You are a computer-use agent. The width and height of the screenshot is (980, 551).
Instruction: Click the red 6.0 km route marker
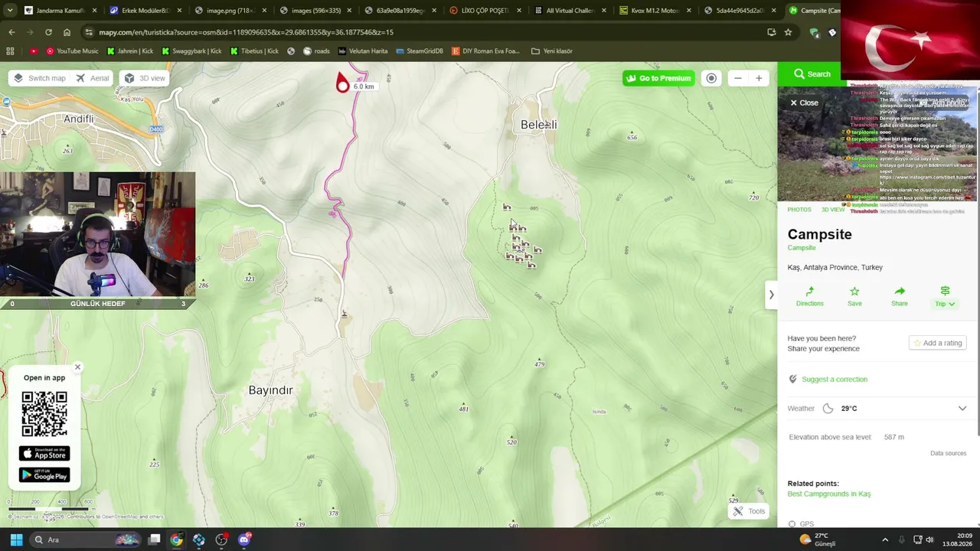[x=343, y=83]
